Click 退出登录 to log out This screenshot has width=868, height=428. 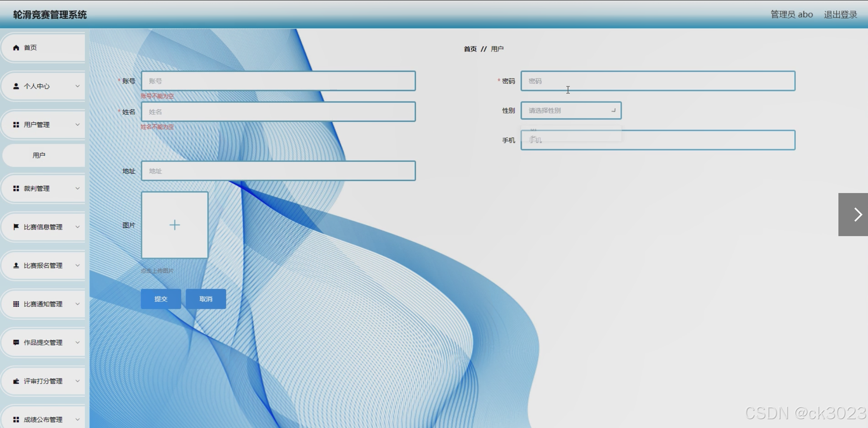pos(840,15)
